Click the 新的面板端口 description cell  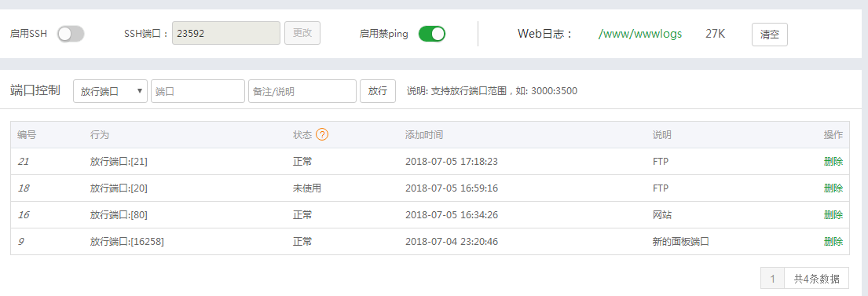681,241
